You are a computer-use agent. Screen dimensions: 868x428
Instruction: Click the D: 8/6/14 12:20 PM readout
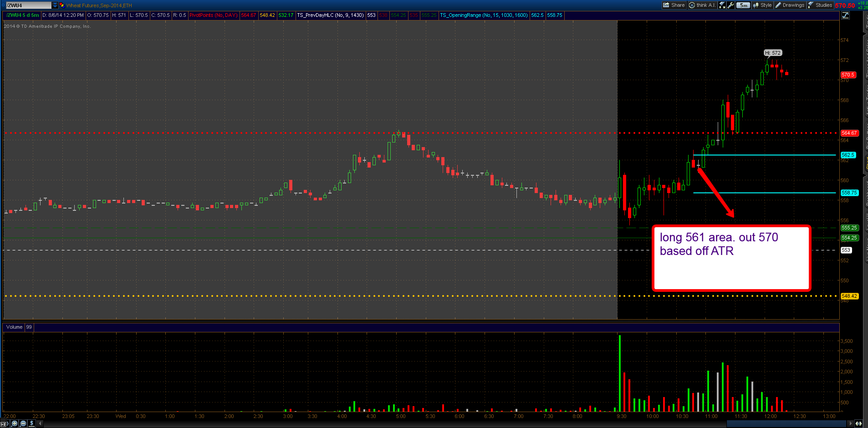tap(63, 15)
